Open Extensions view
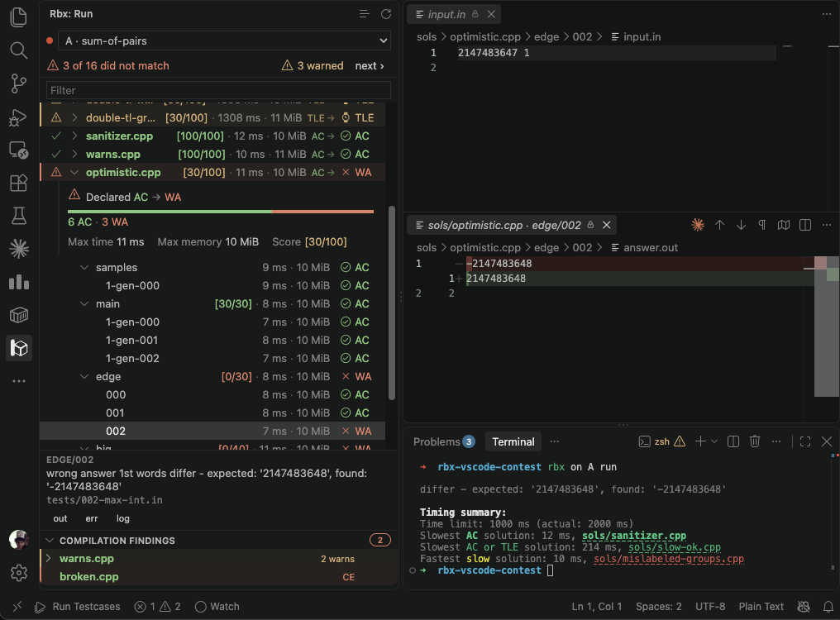This screenshot has height=620, width=840. click(19, 184)
